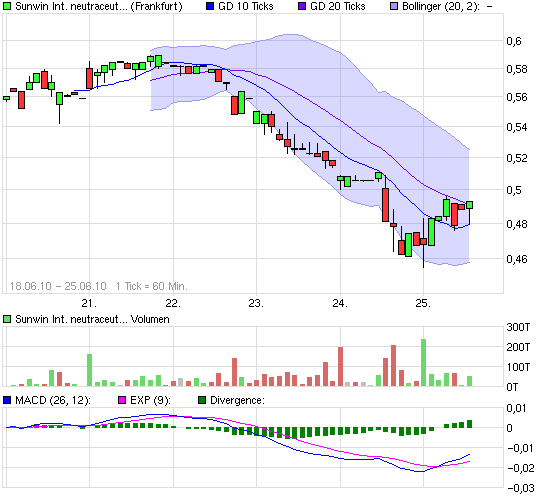Click the 0,48 price axis label
Image resolution: width=545 pixels, height=496 pixels.
[x=517, y=224]
